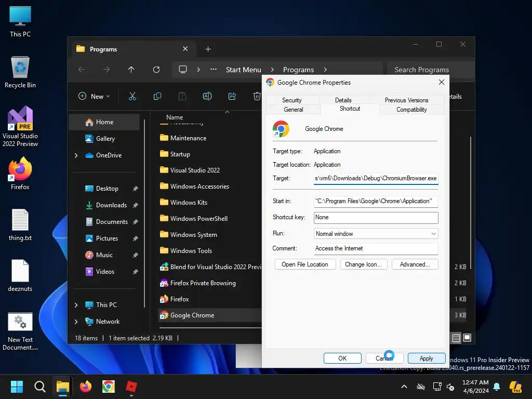Click the Advanced button

[x=415, y=264]
